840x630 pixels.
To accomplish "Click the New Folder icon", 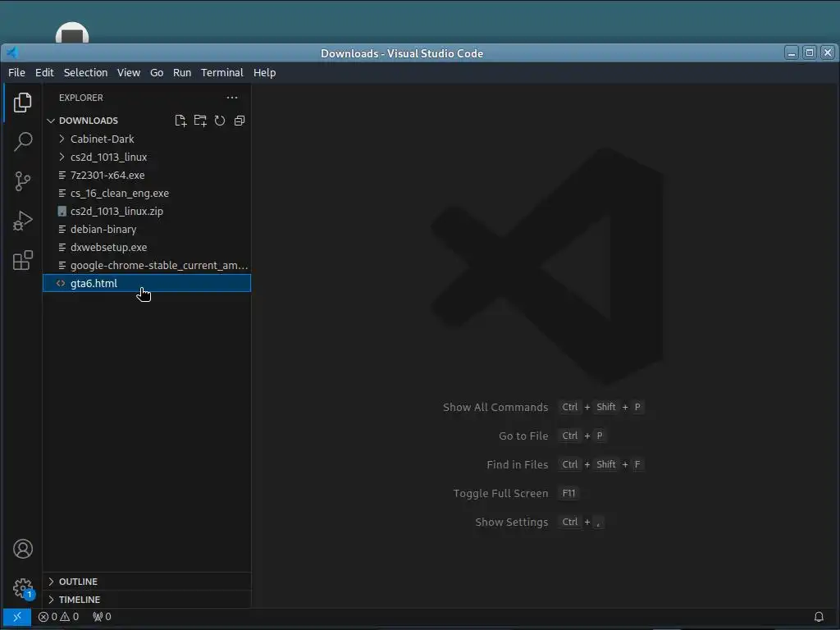I will pyautogui.click(x=200, y=121).
